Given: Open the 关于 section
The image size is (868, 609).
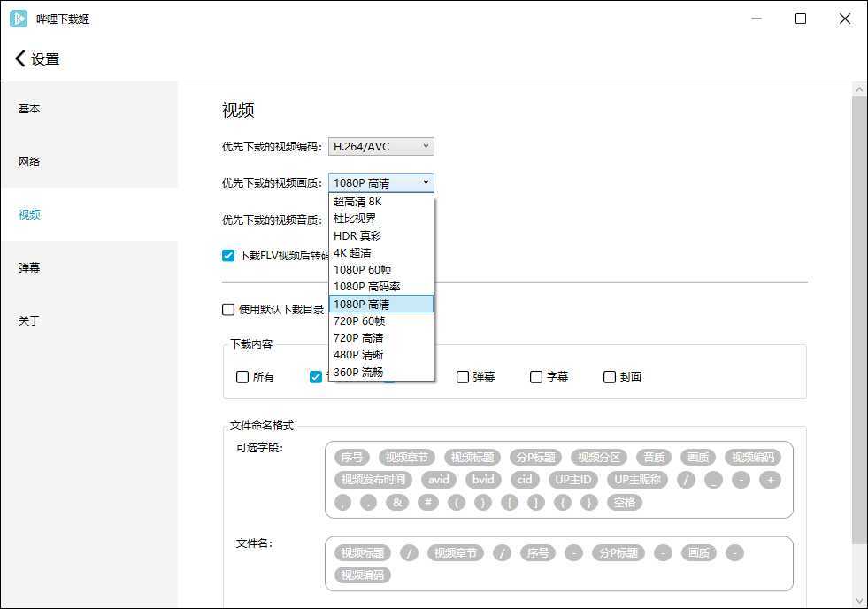Looking at the screenshot, I should click(x=29, y=320).
